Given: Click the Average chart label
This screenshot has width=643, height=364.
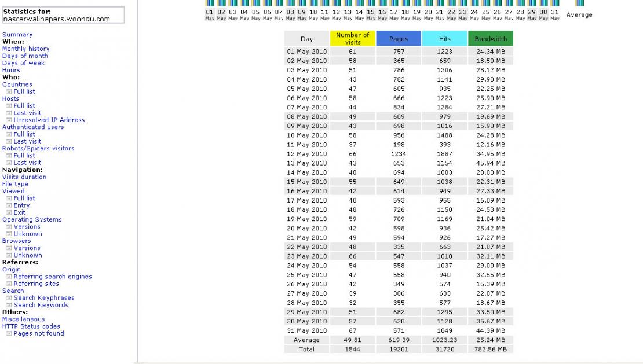Looking at the screenshot, I should [x=579, y=14].
